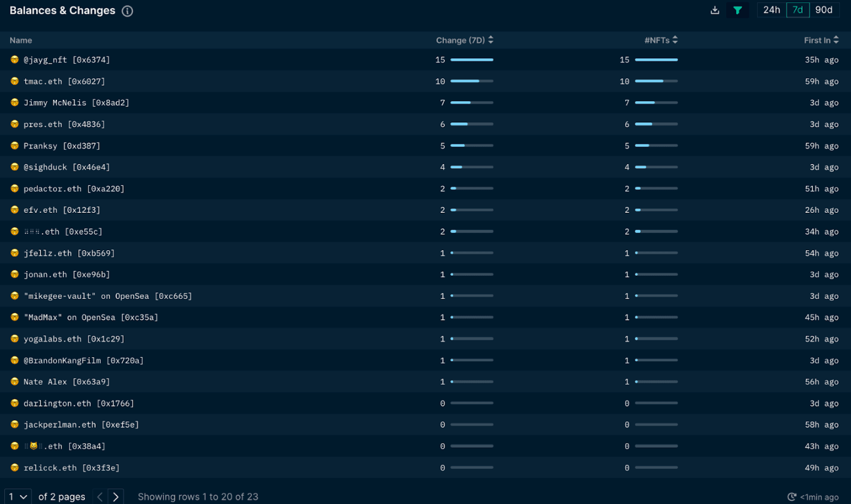This screenshot has height=504, width=851.
Task: Click the Name column header
Action: 20,40
